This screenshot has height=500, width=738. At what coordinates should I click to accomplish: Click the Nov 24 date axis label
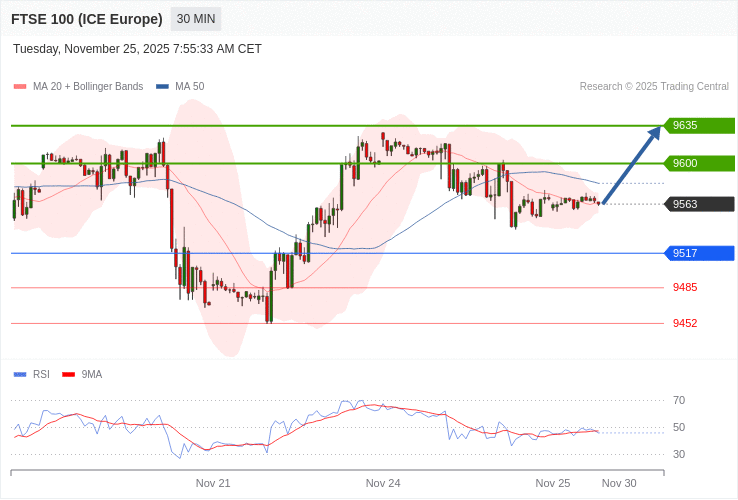(383, 483)
